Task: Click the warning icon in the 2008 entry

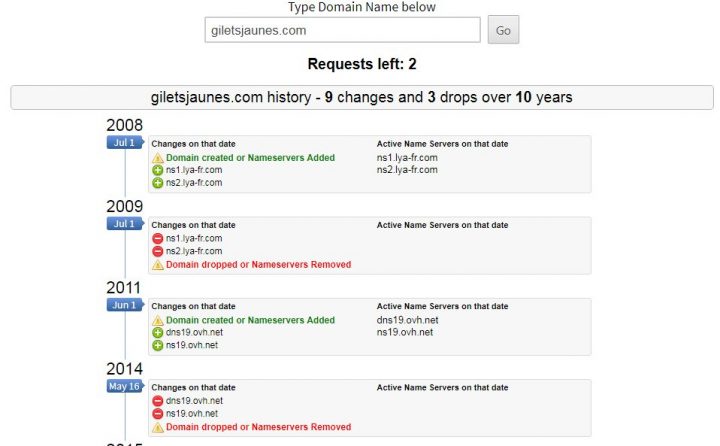Action: pos(158,158)
